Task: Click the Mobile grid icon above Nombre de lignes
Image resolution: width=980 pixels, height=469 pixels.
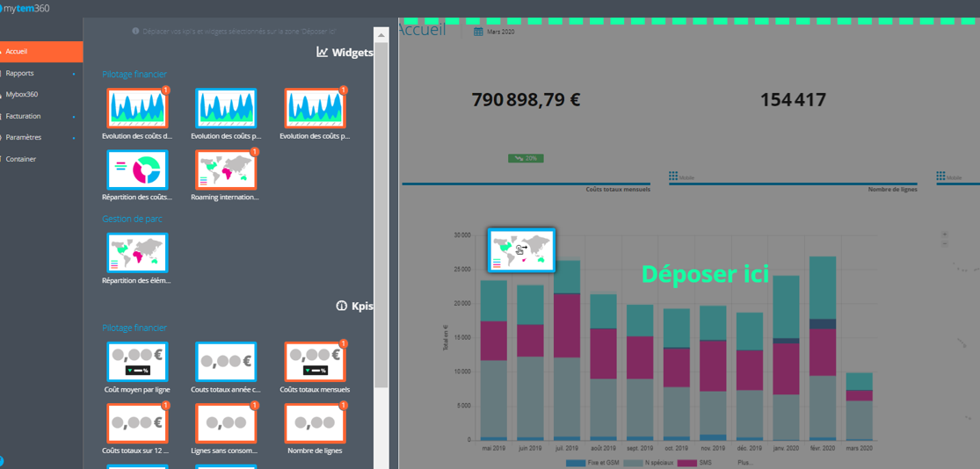Action: tap(674, 177)
